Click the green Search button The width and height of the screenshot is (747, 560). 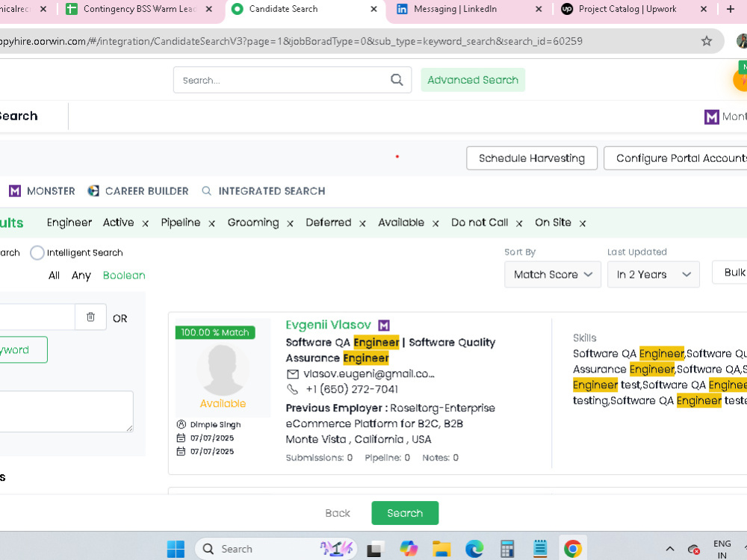coord(405,513)
